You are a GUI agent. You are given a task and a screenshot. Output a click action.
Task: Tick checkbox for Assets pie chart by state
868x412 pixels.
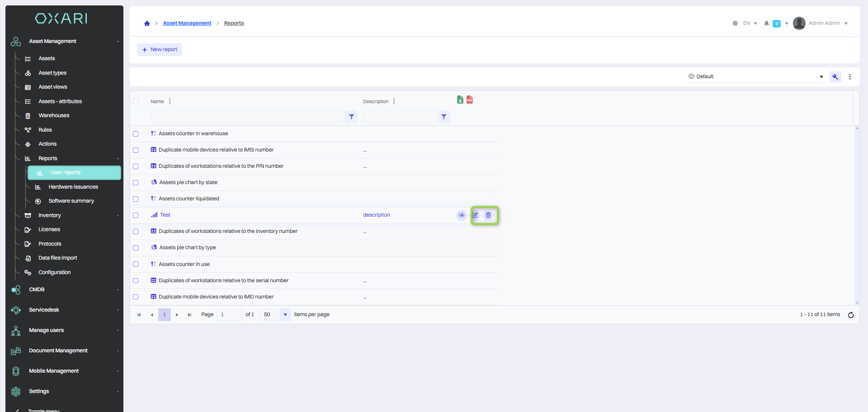136,183
